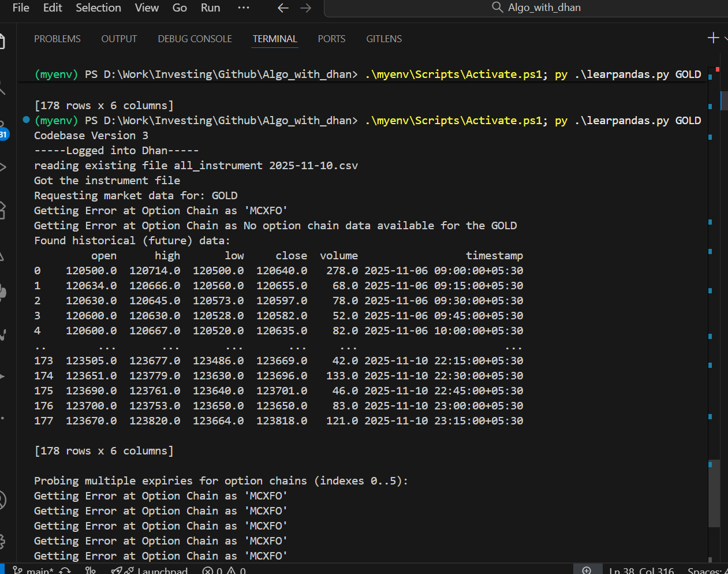
Task: Open the Selection menu
Action: [98, 8]
